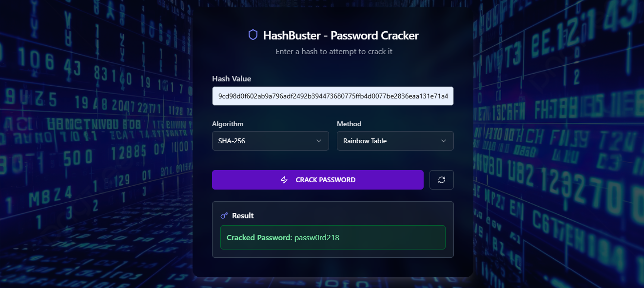Image resolution: width=644 pixels, height=288 pixels.
Task: Click the refresh icon button to reset
Action: (442, 180)
